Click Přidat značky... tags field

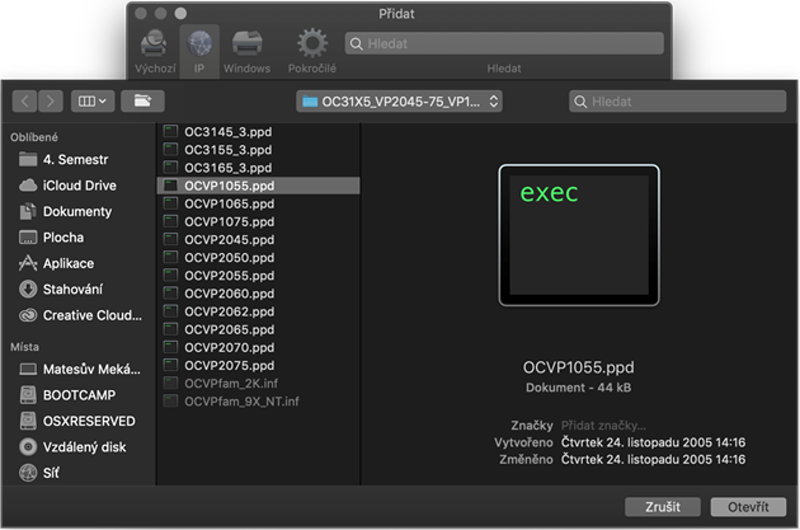pyautogui.click(x=603, y=425)
